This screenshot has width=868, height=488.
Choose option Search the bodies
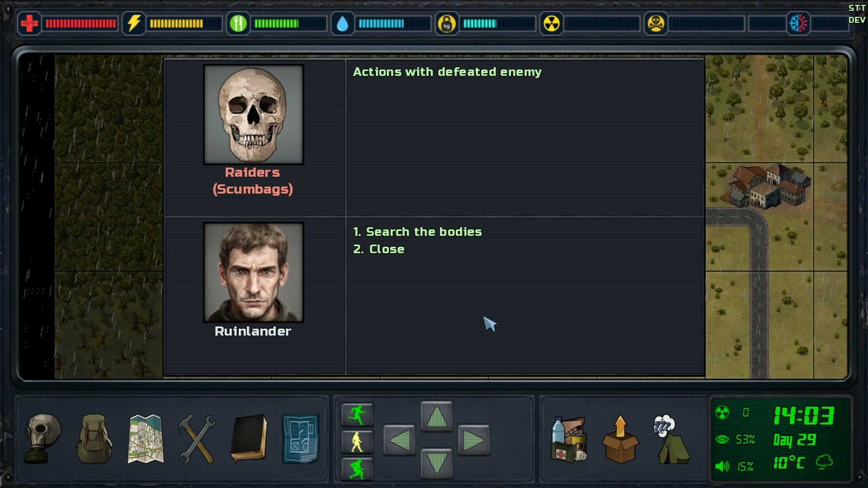point(417,232)
